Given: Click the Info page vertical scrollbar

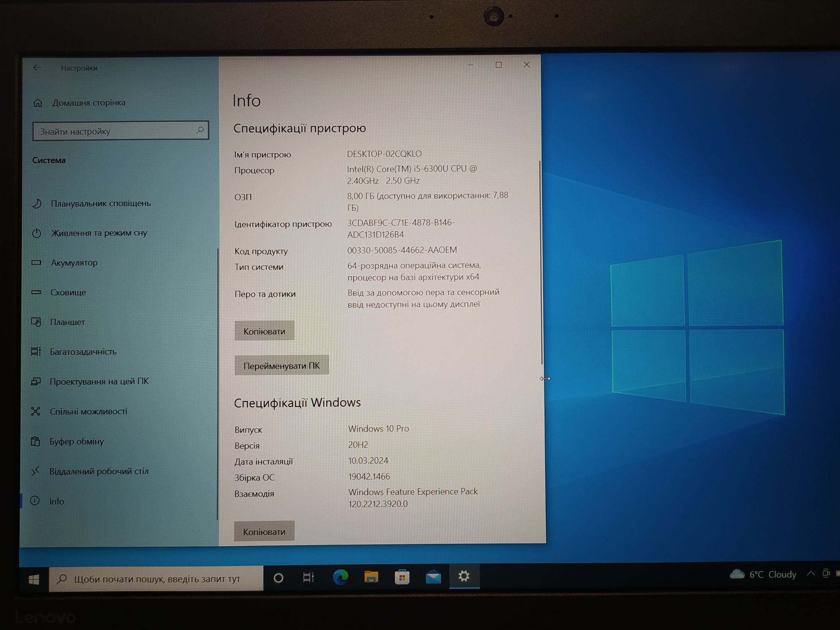Looking at the screenshot, I should pos(541,262).
